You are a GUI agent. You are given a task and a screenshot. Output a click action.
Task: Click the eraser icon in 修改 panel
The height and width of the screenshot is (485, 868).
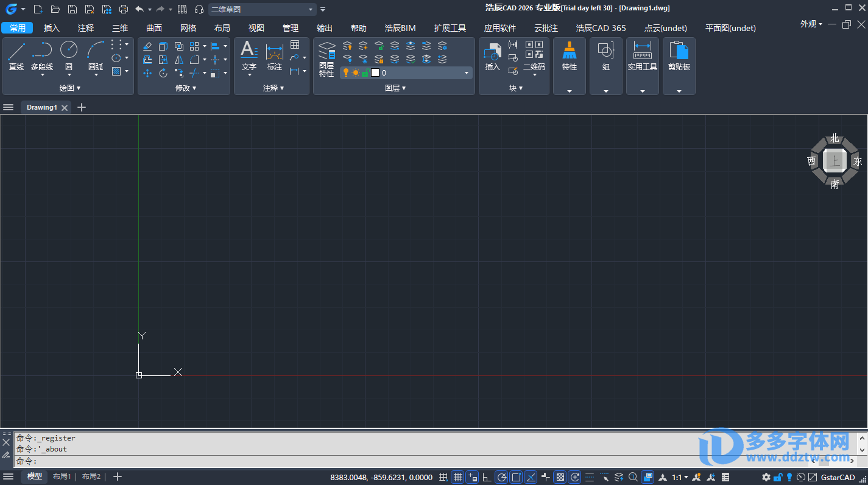click(x=147, y=46)
